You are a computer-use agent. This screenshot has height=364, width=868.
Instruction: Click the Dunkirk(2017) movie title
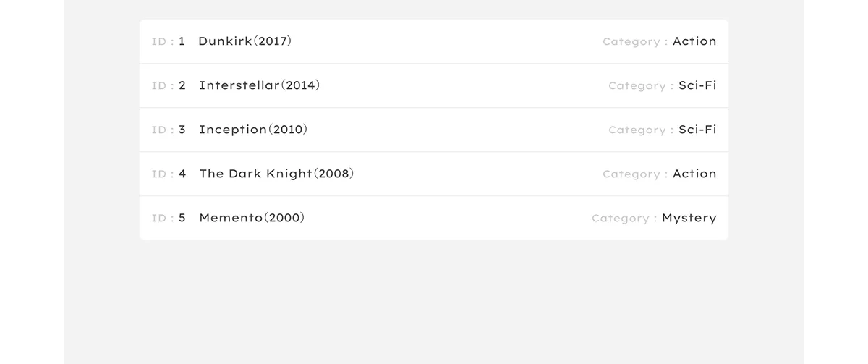coord(244,41)
